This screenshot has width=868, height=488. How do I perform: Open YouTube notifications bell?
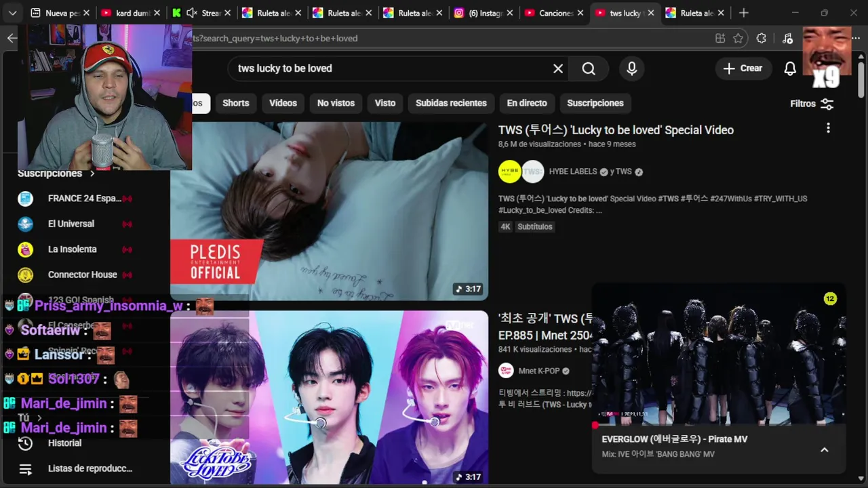click(x=790, y=68)
